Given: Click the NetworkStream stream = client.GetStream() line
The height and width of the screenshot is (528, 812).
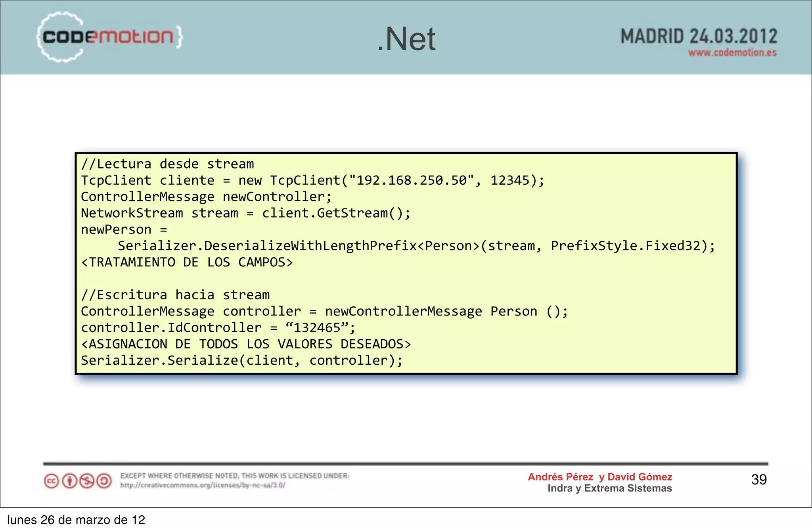Looking at the screenshot, I should pos(246,213).
